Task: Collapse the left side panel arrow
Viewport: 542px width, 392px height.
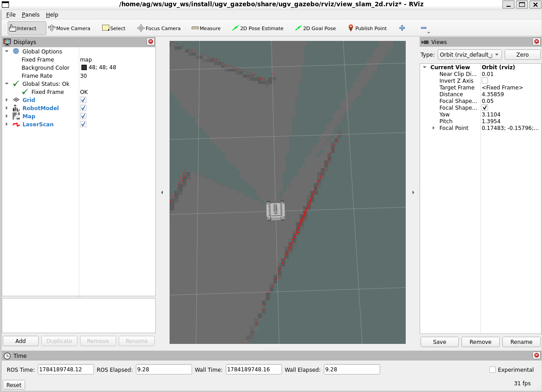Action: click(162, 192)
